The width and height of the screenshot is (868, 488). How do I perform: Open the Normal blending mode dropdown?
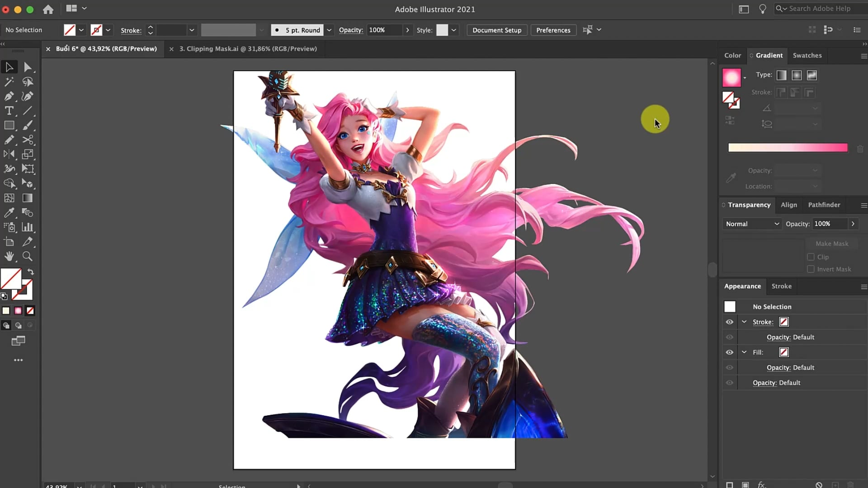752,224
